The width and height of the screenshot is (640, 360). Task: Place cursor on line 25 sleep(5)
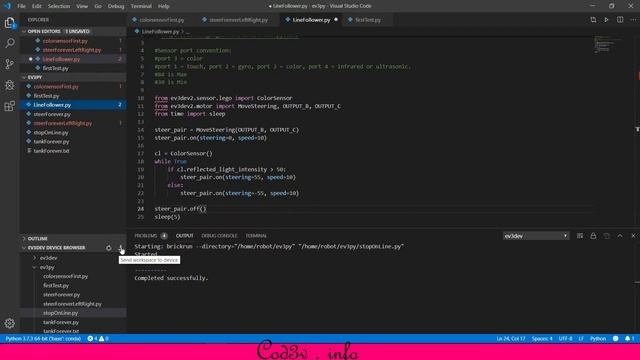click(x=167, y=217)
